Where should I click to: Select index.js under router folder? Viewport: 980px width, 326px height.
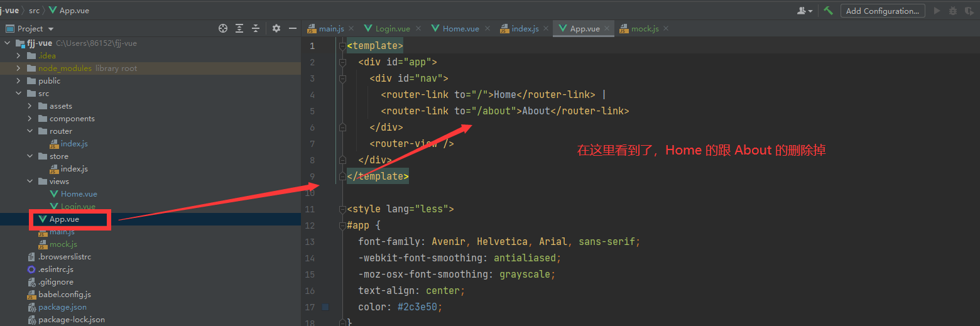pos(74,144)
